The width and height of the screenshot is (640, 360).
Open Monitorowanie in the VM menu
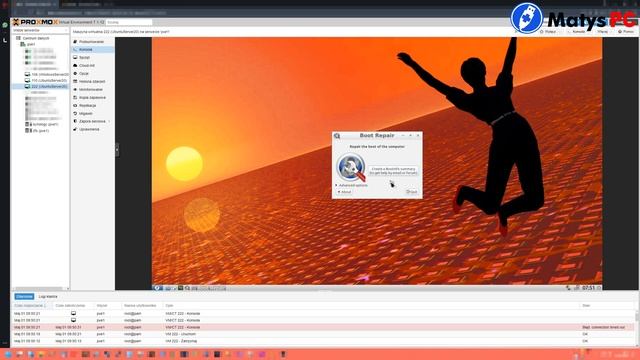coord(92,89)
